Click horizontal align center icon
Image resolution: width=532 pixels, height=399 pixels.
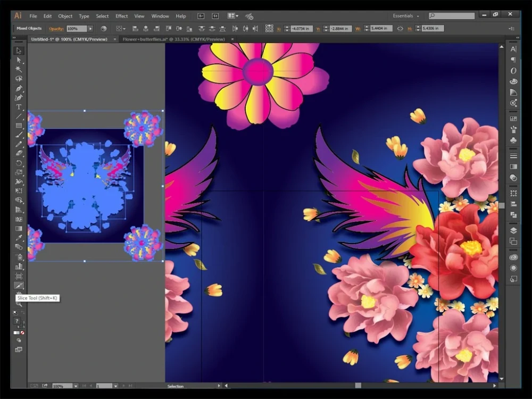coord(146,29)
